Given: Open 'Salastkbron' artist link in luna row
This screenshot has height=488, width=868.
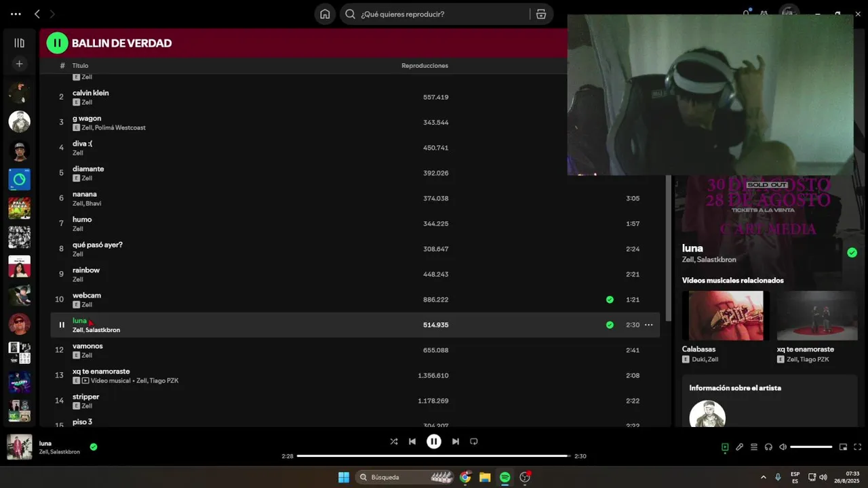Looking at the screenshot, I should point(103,330).
